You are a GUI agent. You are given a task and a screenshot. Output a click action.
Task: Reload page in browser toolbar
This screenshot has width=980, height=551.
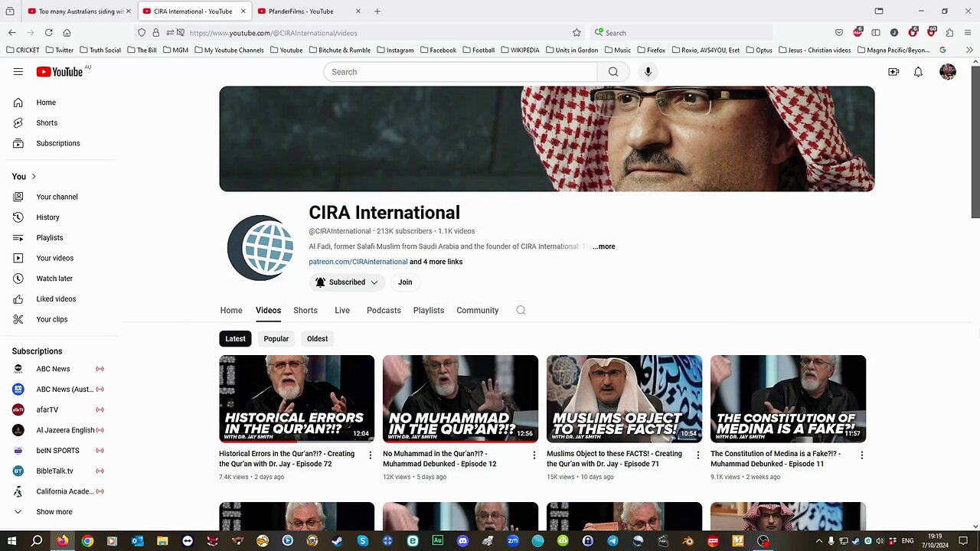coord(48,33)
